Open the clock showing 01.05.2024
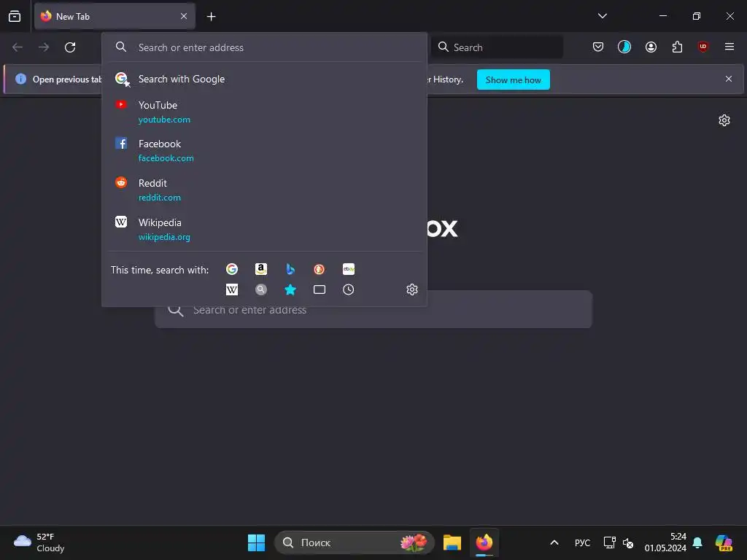Image resolution: width=747 pixels, height=560 pixels. pyautogui.click(x=665, y=542)
